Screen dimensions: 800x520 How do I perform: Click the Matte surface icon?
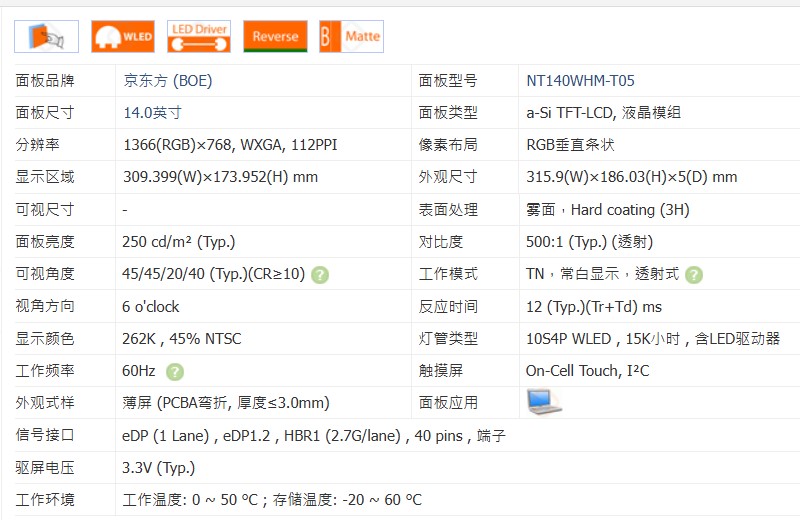351,37
